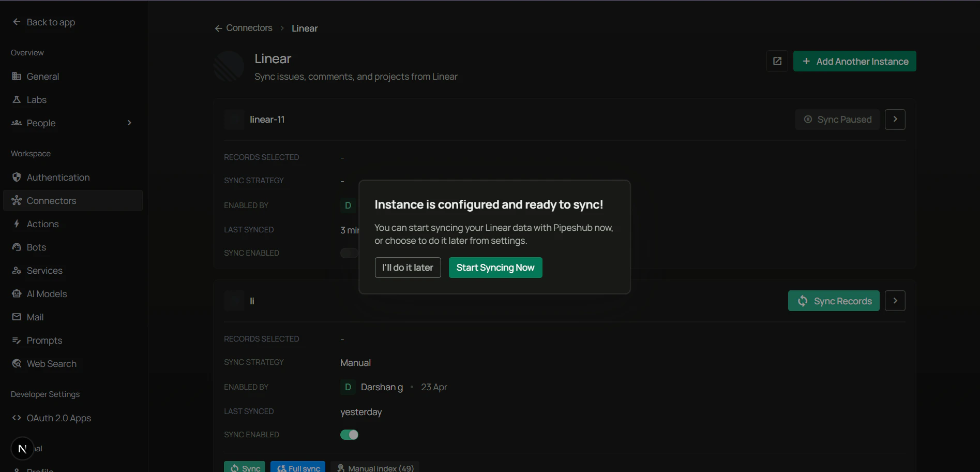Click the OAuth 2.0 Apps code icon

click(x=17, y=418)
